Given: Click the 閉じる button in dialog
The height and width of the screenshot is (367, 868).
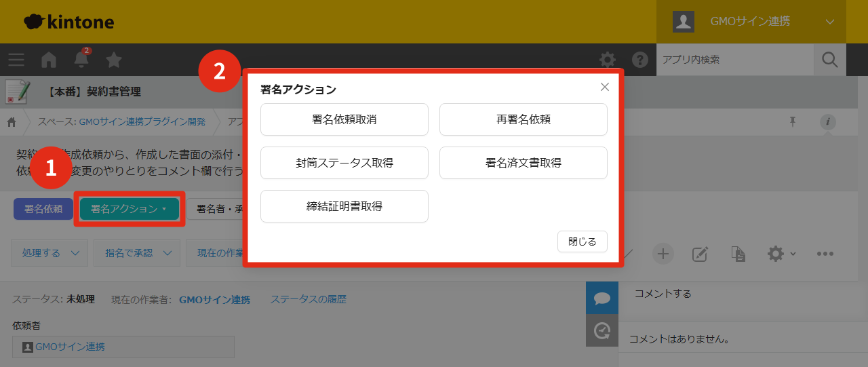Looking at the screenshot, I should pos(583,242).
